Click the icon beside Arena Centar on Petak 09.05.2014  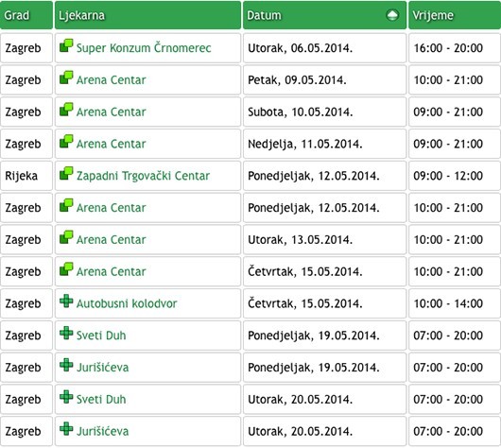(x=66, y=78)
